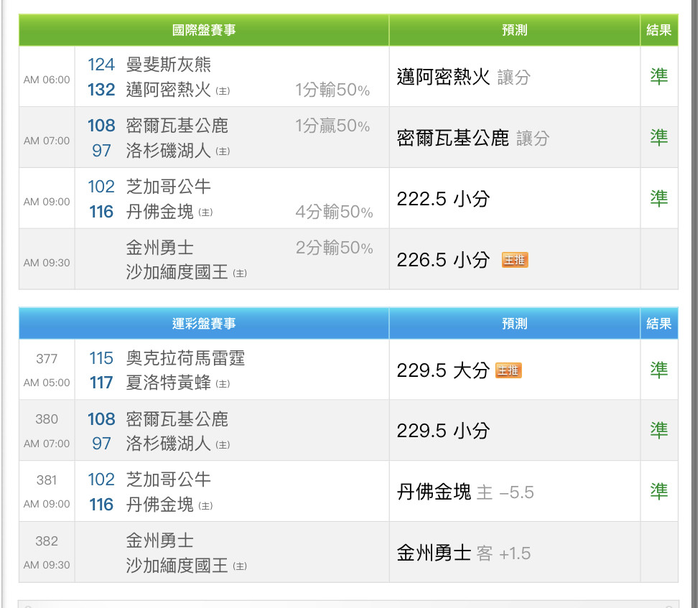
Task: Click 金州勇士 客 +1.5 prediction
Action: (x=463, y=553)
